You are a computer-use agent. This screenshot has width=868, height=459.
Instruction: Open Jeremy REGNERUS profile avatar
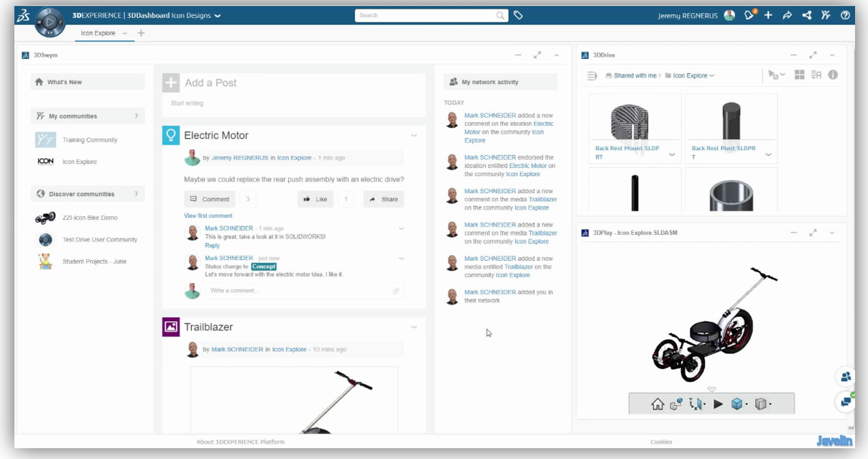pos(729,15)
